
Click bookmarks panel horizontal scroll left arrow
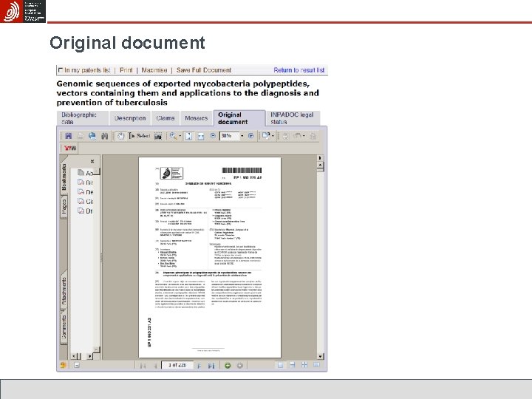[75, 356]
